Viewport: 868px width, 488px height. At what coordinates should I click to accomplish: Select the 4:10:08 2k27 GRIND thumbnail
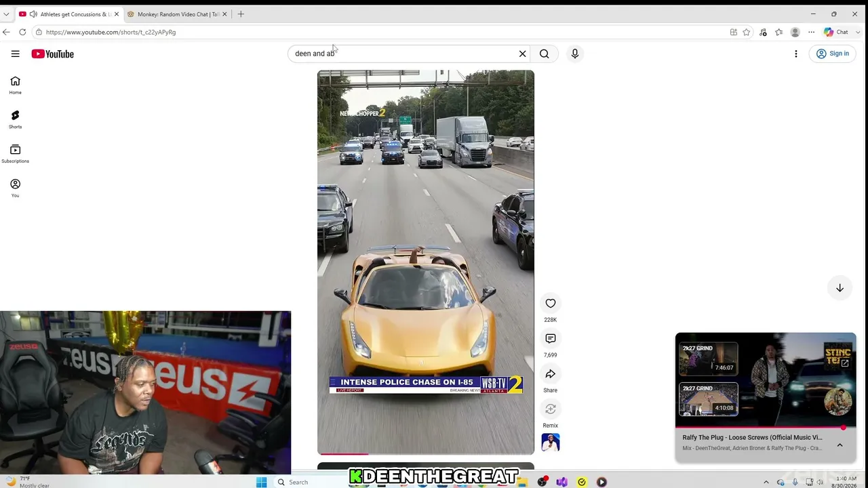pyautogui.click(x=709, y=399)
